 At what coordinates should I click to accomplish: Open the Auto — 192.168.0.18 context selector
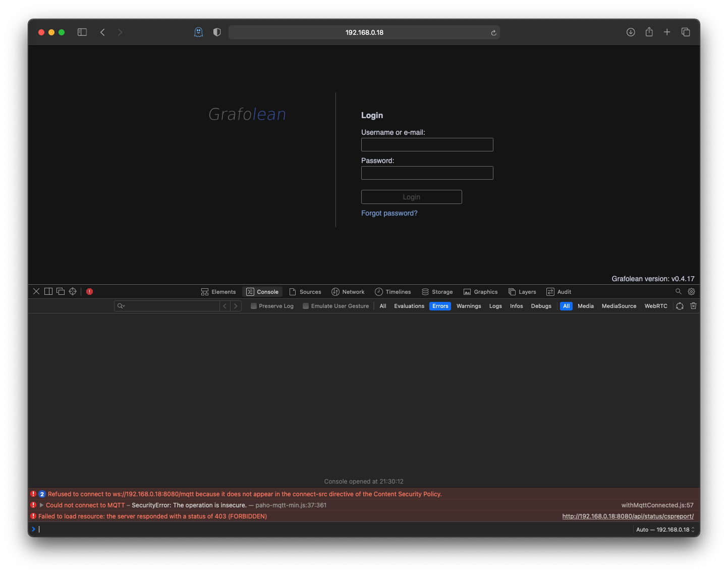pyautogui.click(x=665, y=529)
